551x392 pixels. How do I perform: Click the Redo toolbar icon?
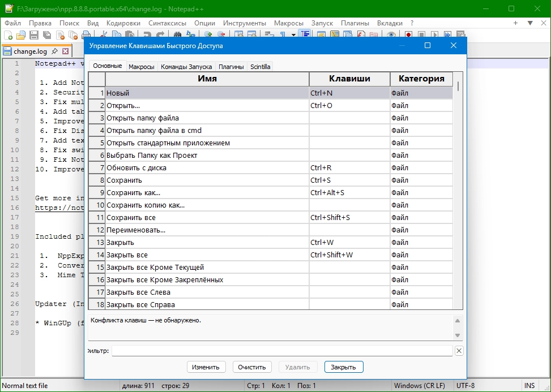point(160,35)
